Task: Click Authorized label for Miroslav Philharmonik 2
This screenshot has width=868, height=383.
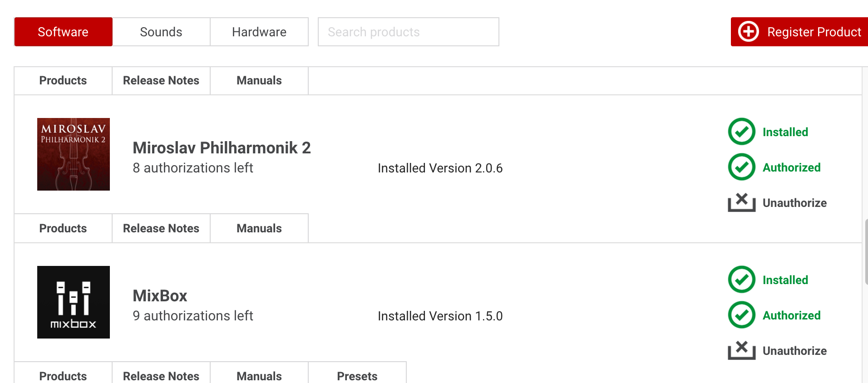Action: coord(792,167)
